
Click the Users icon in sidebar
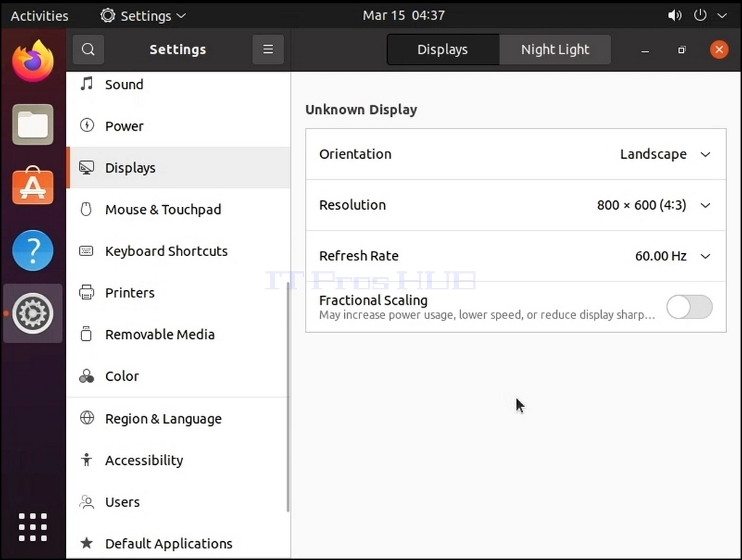pos(86,501)
